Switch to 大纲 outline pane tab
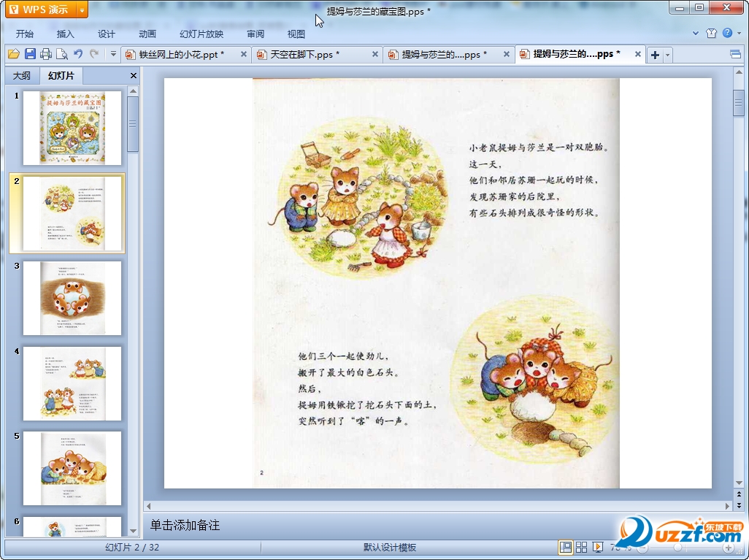 [21, 75]
